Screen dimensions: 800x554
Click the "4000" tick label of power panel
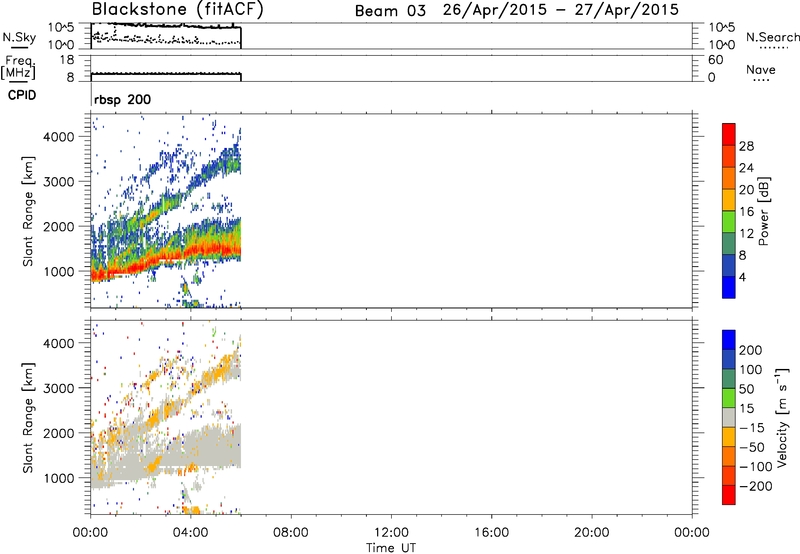59,137
